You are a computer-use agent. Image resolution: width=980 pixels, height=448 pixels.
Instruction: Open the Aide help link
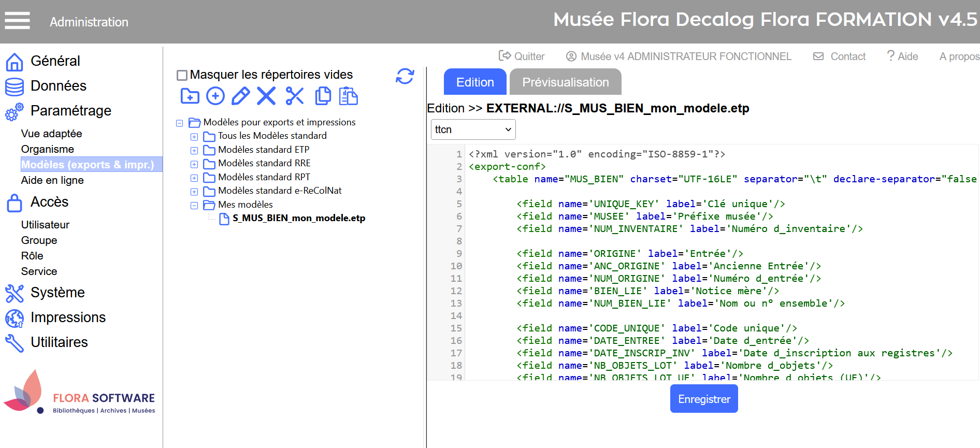click(x=902, y=56)
